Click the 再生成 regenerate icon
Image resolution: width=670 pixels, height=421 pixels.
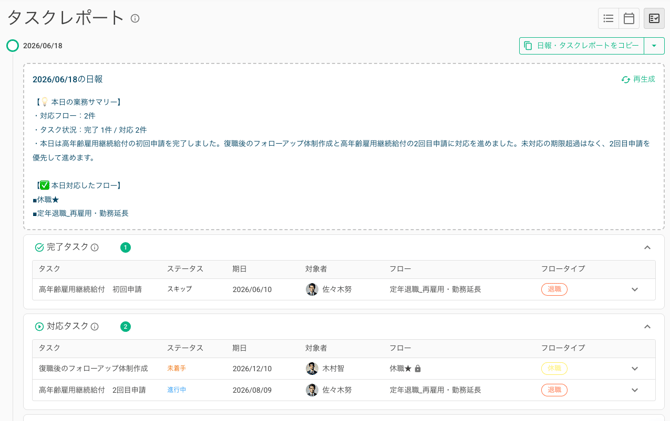coord(626,79)
